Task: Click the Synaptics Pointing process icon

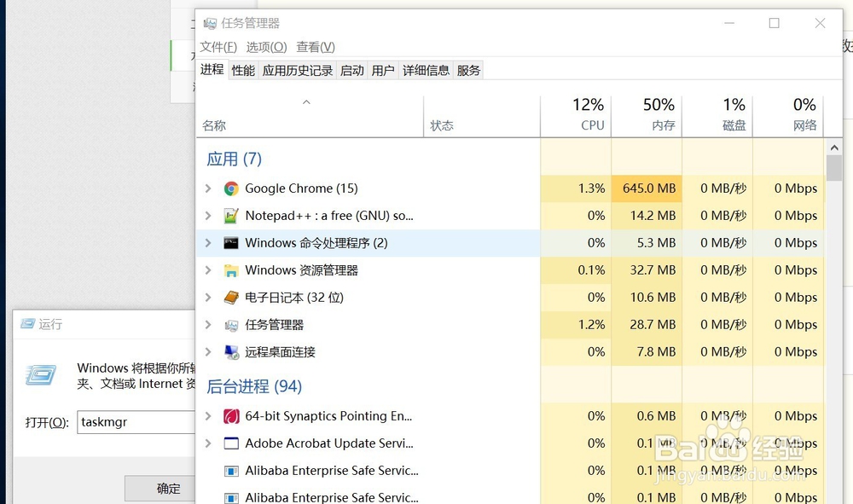Action: point(231,416)
